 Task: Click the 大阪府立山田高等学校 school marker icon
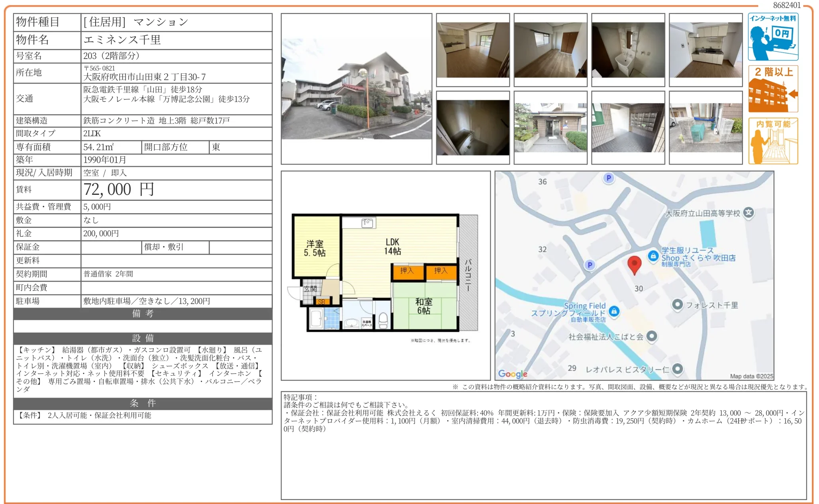[748, 212]
